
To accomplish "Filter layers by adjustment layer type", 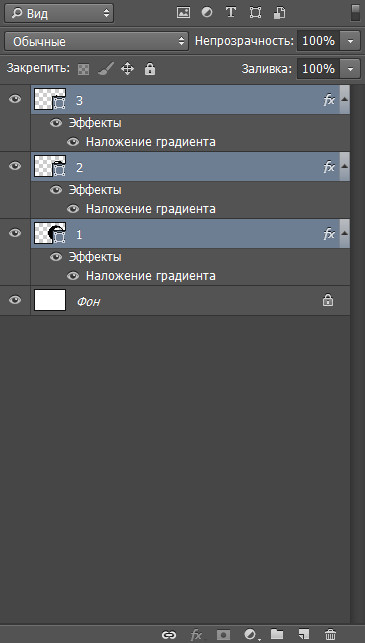I will (x=207, y=13).
